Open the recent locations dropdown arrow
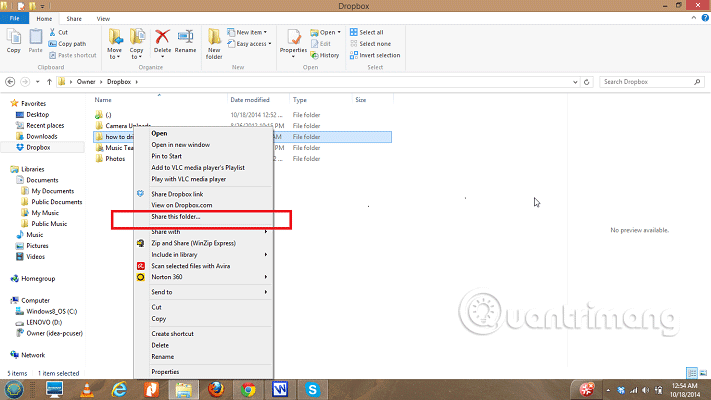Screen dimensions: 711x400 pyautogui.click(x=38, y=82)
